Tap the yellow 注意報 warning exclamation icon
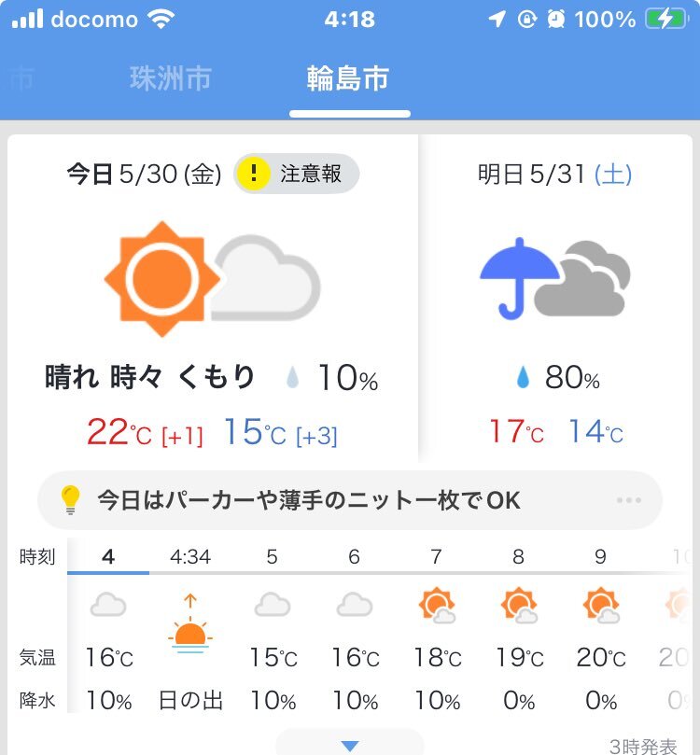Viewport: 700px width, 755px height. [x=253, y=174]
